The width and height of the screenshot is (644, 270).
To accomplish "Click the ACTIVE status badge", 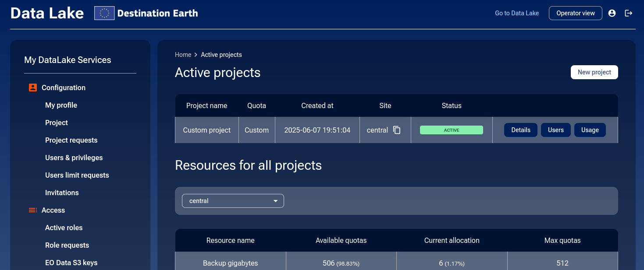I will [x=452, y=130].
